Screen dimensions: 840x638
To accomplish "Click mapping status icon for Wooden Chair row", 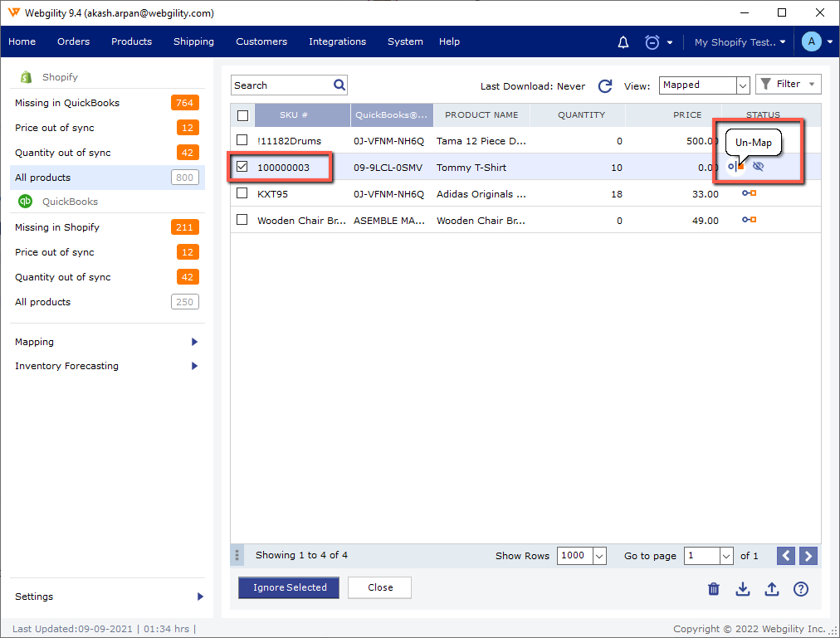I will tap(749, 220).
